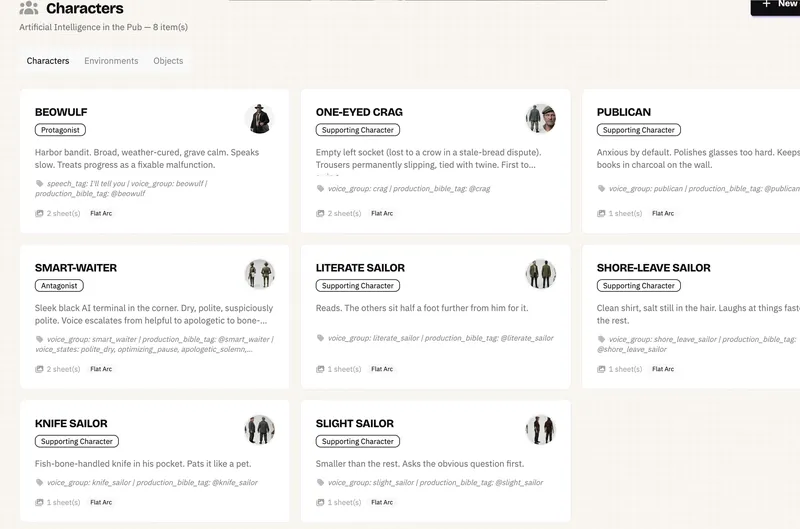Switch to the Characters tab

[48, 61]
